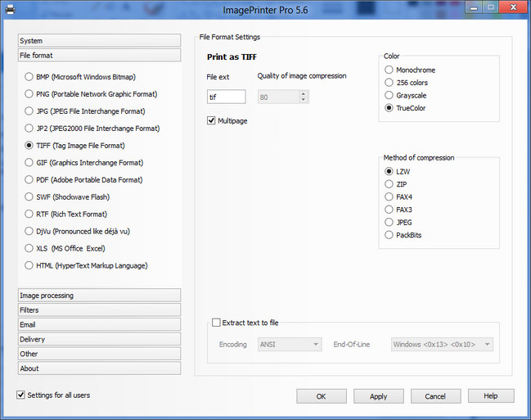
Task: Click the compression quality value box
Action: pyautogui.click(x=278, y=97)
